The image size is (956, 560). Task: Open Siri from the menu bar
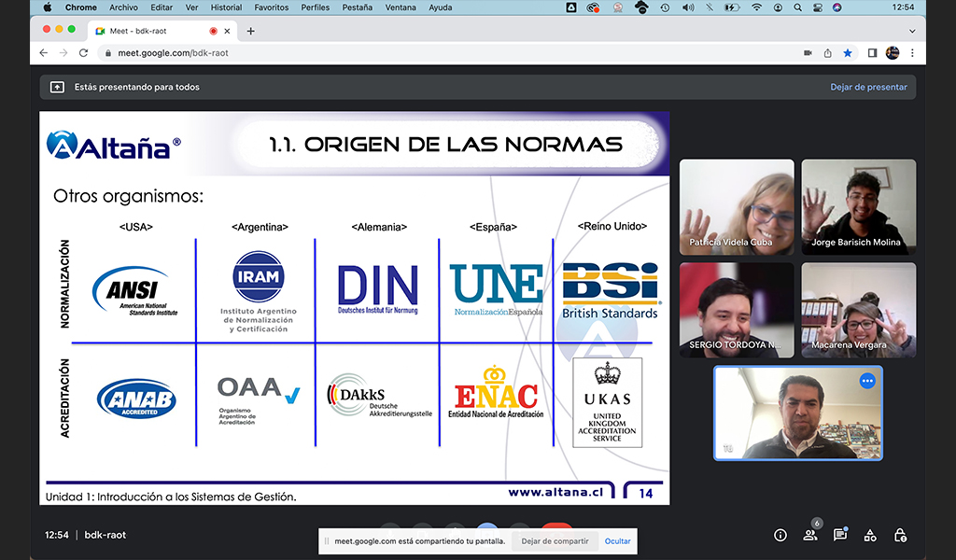(837, 7)
